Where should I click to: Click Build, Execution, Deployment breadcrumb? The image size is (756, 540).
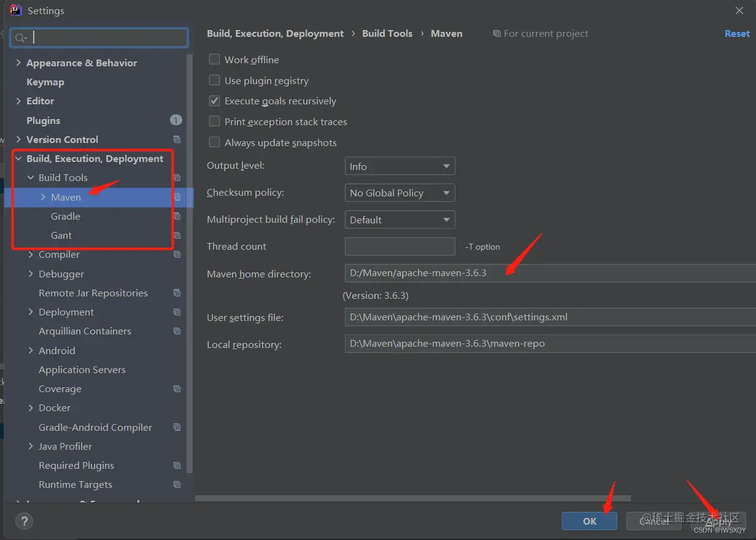[276, 34]
